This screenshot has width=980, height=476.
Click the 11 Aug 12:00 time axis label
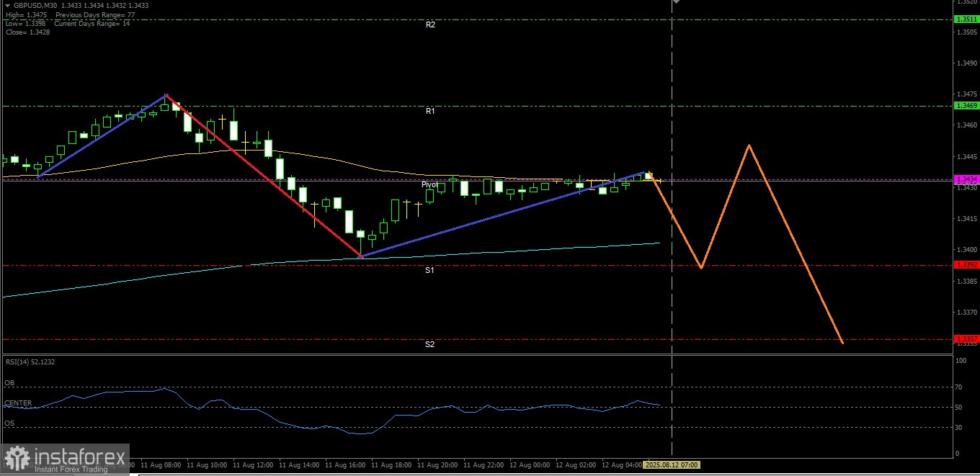click(253, 465)
